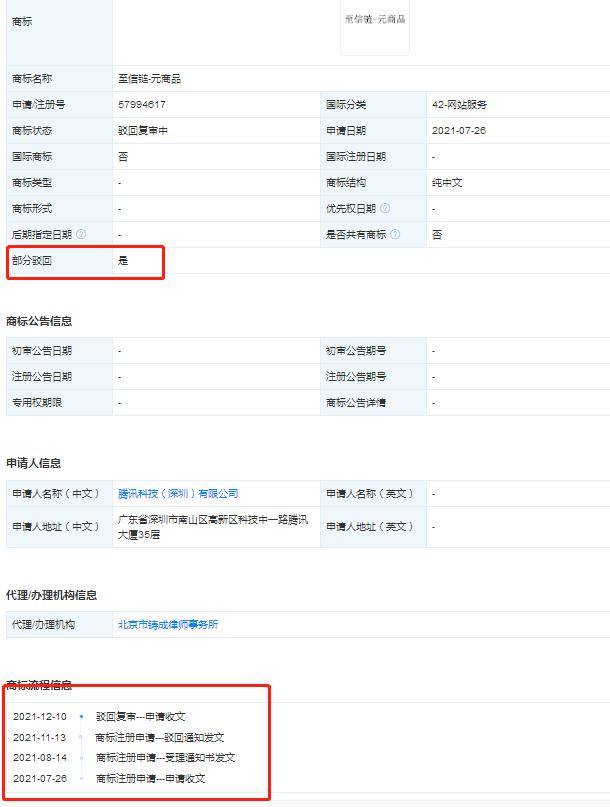
Task: Click the 注册公告期号 label
Action: pyautogui.click(x=356, y=376)
